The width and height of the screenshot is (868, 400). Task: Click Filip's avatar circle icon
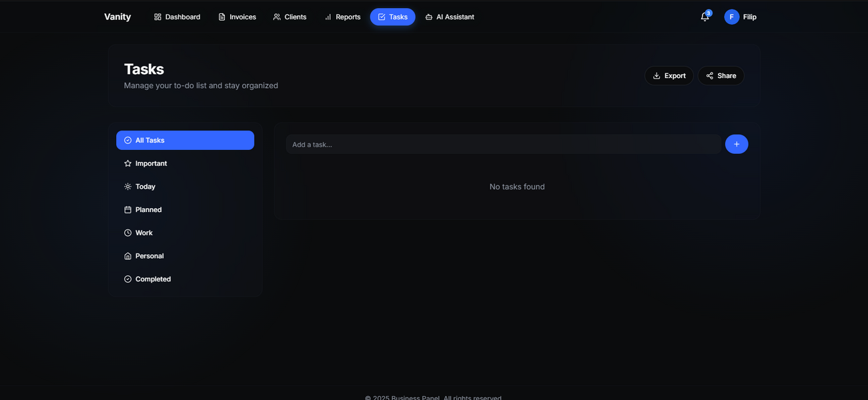pyautogui.click(x=731, y=17)
